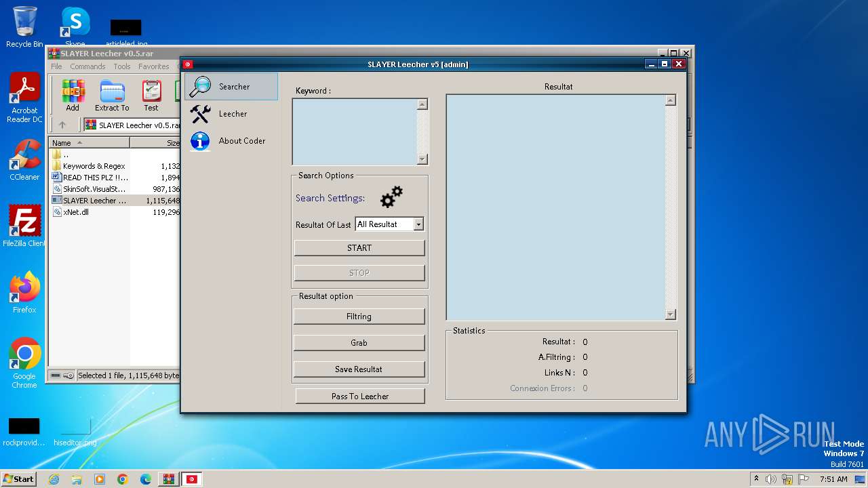Click the START button
This screenshot has height=488, width=868.
(359, 248)
